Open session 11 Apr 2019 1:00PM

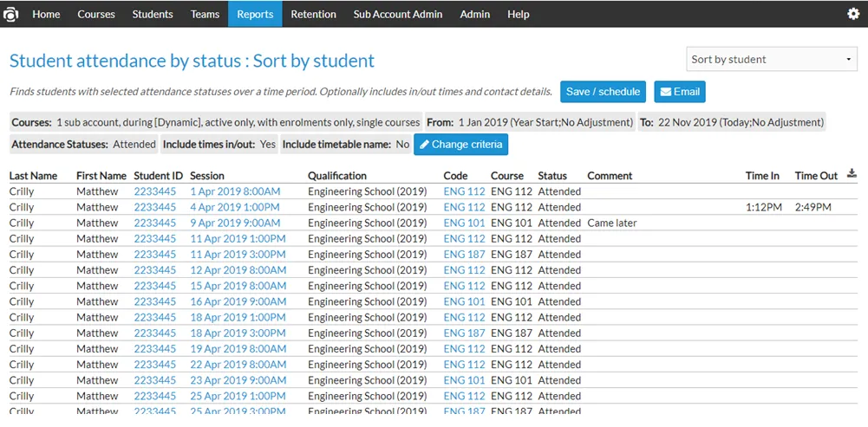click(238, 239)
